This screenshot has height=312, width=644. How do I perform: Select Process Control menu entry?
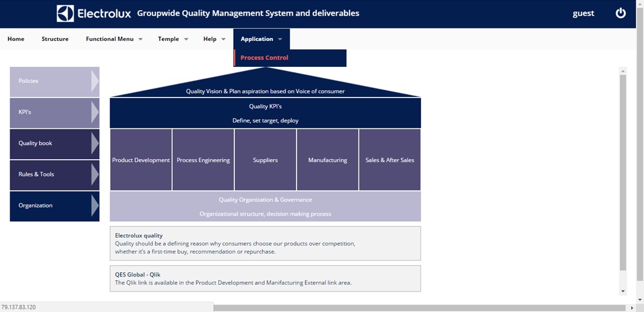pos(264,58)
